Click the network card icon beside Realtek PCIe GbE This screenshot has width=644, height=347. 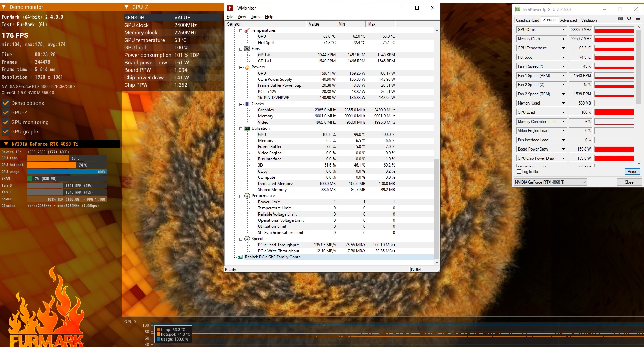pos(240,257)
